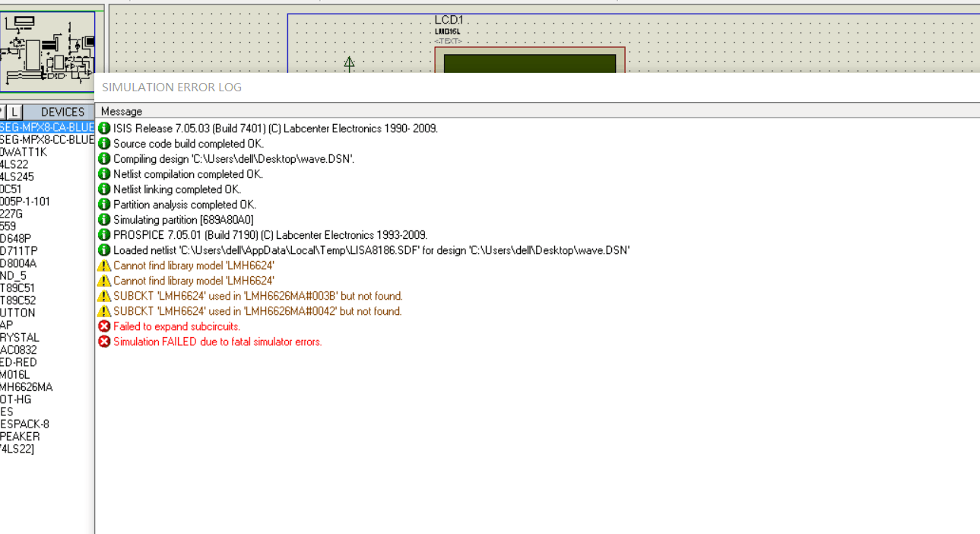Select device SEG-MPX8-CA-BLUE in list
980x534 pixels.
pos(47,127)
